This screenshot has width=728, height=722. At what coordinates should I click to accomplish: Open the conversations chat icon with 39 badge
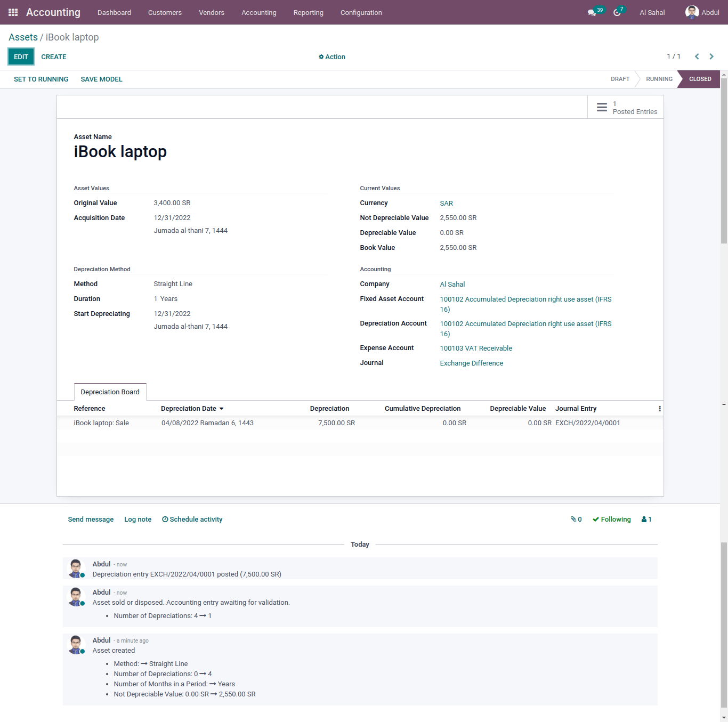coord(592,12)
